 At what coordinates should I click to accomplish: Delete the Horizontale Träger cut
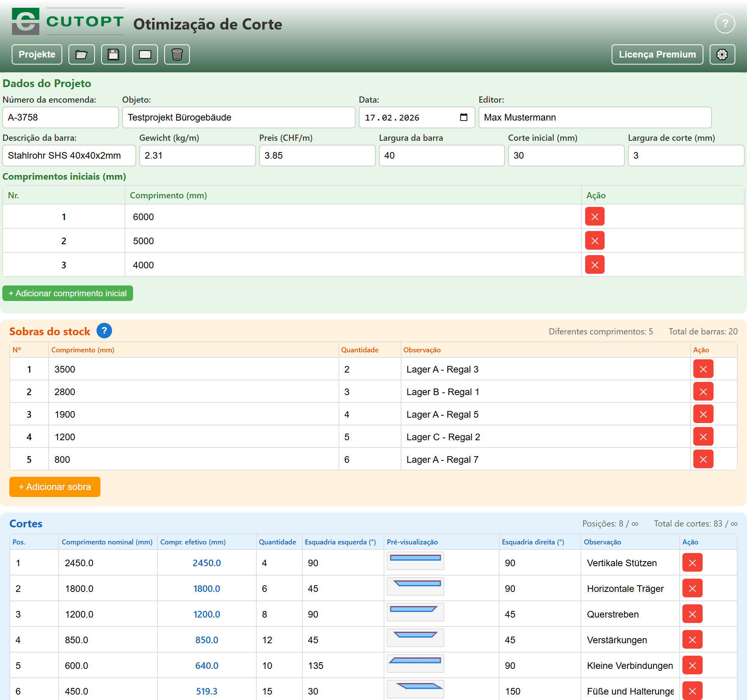pyautogui.click(x=692, y=588)
